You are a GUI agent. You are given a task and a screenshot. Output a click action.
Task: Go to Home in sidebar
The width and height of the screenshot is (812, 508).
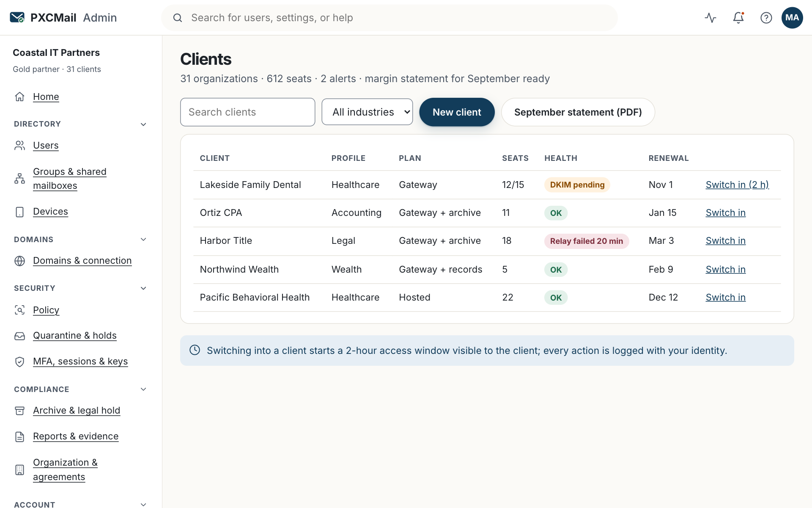coord(46,97)
